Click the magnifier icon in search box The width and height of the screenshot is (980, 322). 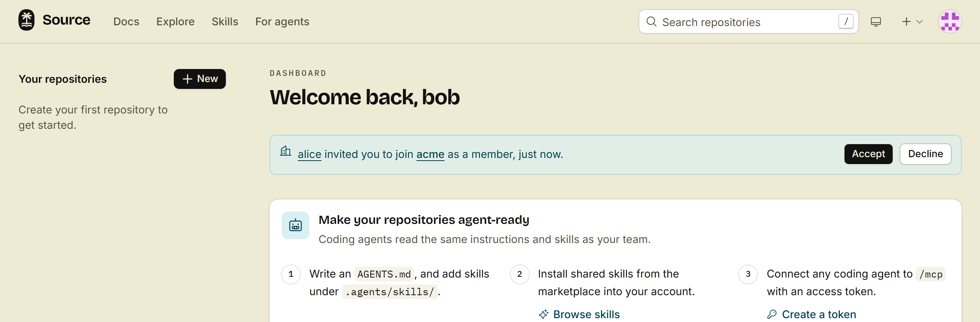coord(652,21)
